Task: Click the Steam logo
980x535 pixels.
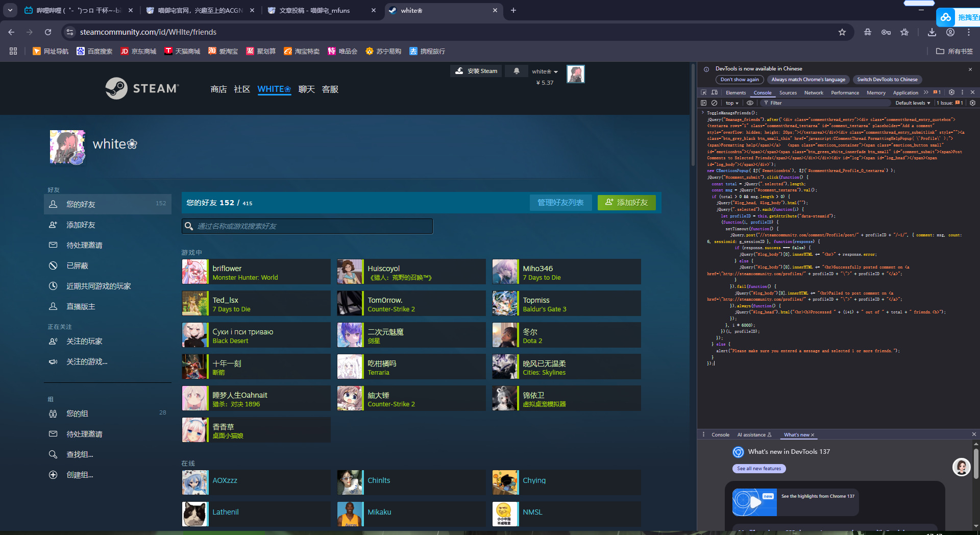Action: click(x=142, y=88)
